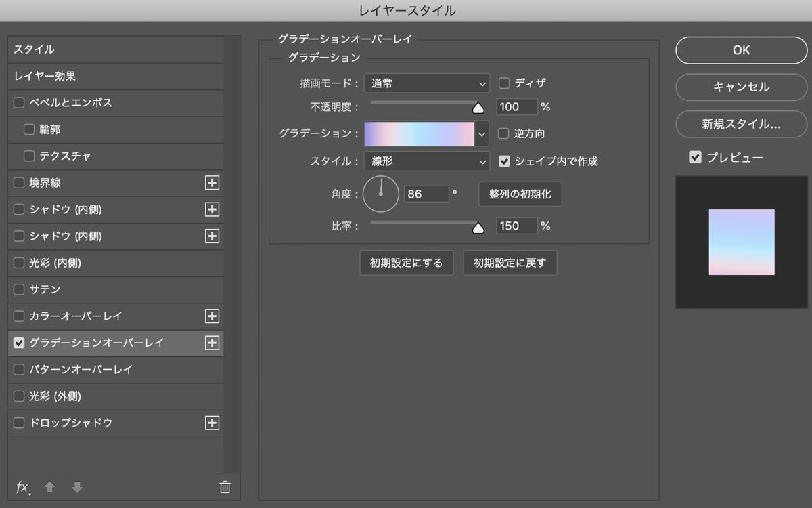Enable テクスチャ checkbox

(x=29, y=156)
